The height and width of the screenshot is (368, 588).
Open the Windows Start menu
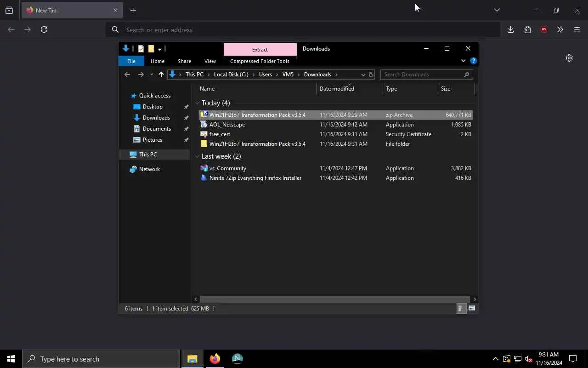coord(11,359)
